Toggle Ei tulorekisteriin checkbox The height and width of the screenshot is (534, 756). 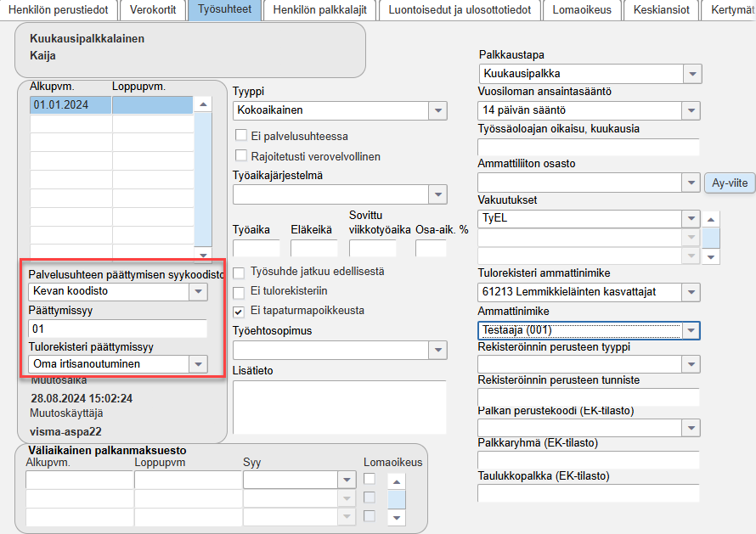tap(239, 293)
